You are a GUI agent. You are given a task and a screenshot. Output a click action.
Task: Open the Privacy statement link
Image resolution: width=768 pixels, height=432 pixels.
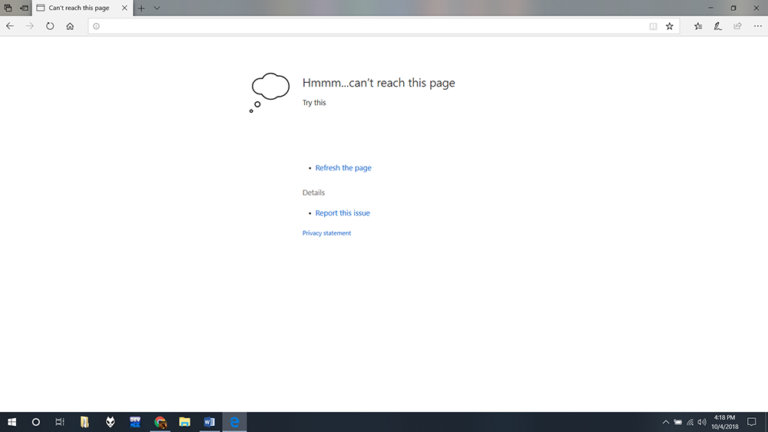tap(326, 233)
